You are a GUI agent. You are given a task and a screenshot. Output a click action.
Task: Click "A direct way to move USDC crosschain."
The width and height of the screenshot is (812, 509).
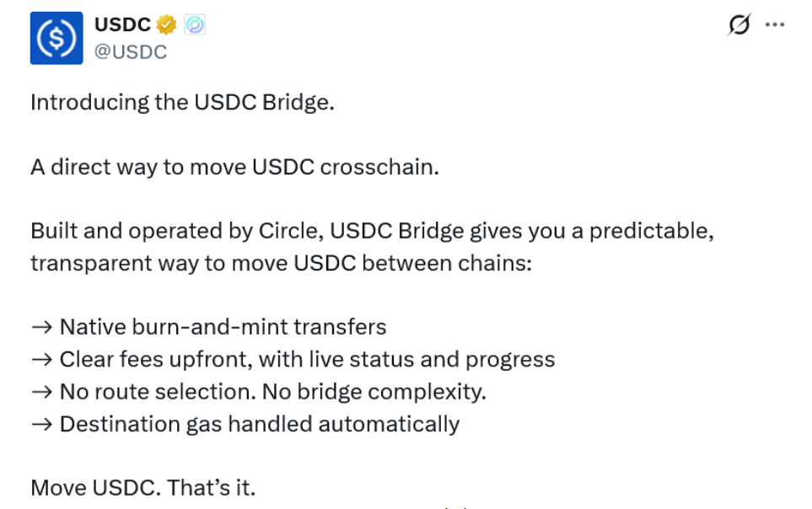234,167
